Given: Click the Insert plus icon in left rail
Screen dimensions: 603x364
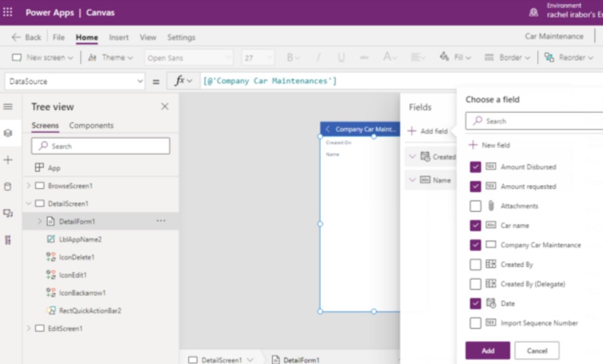Looking at the screenshot, I should tap(8, 159).
